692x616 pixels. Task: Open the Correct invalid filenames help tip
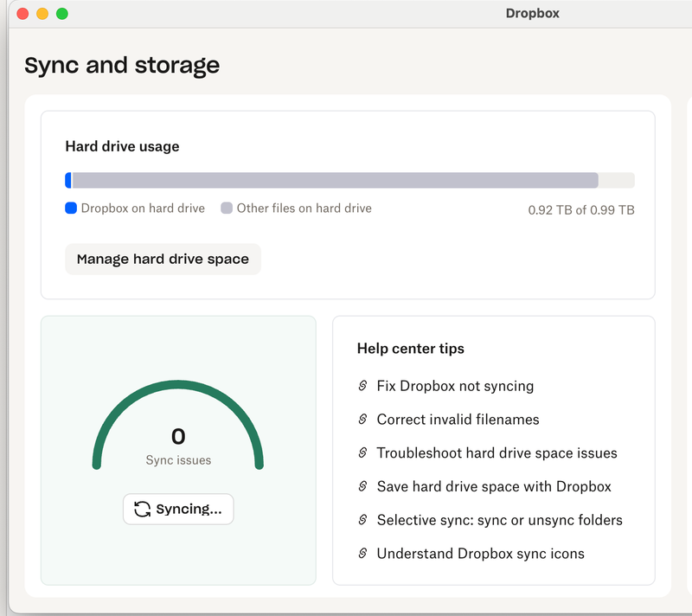point(458,420)
